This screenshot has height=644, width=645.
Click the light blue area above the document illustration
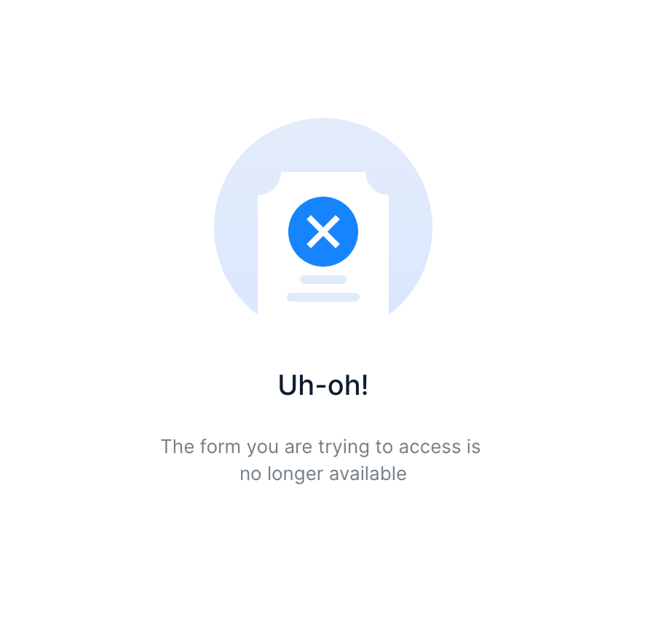point(323,144)
